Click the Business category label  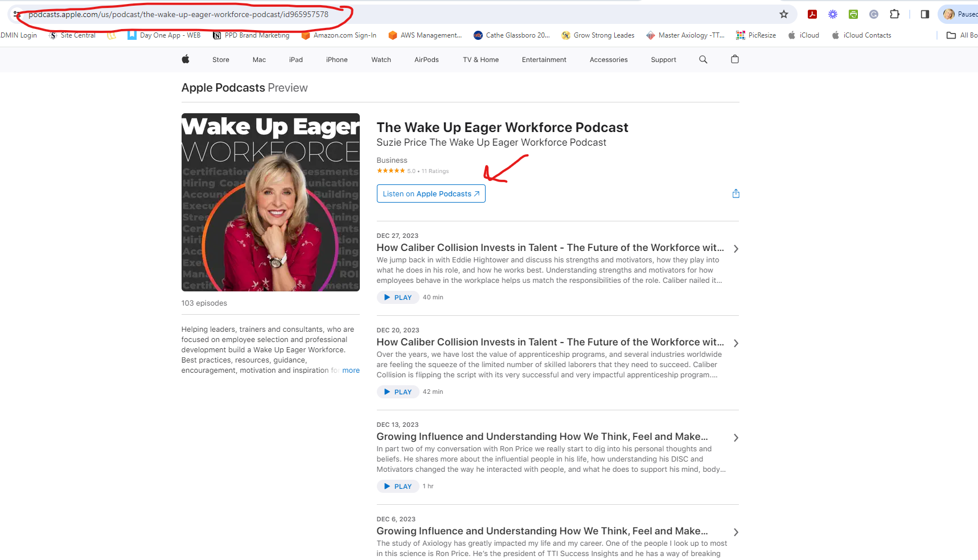pyautogui.click(x=392, y=160)
